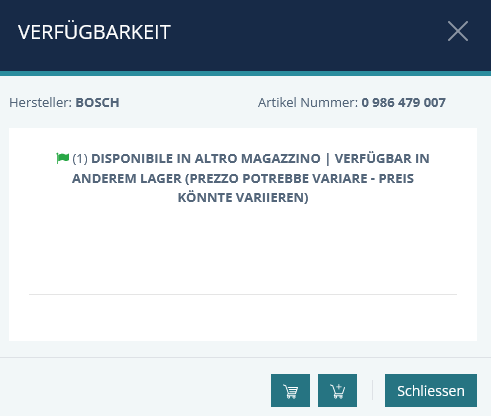Viewport: 491px width, 416px height.
Task: Click the horizontal divider in the white panel
Action: tap(243, 294)
